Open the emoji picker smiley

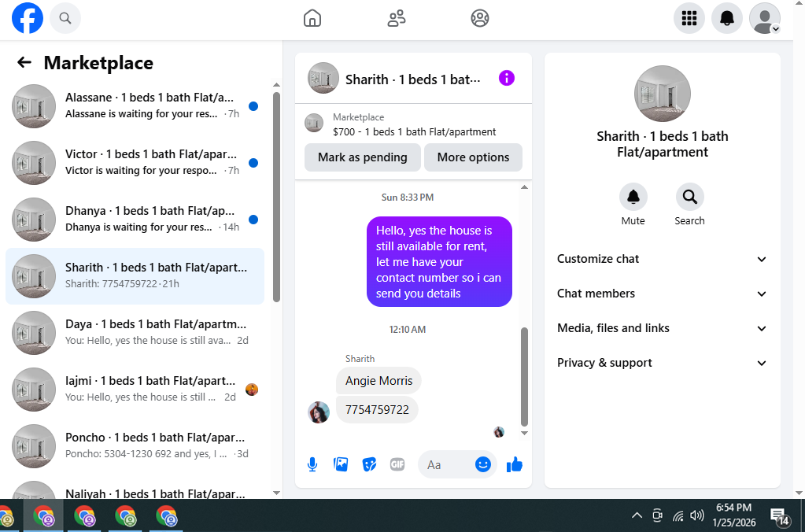[482, 464]
